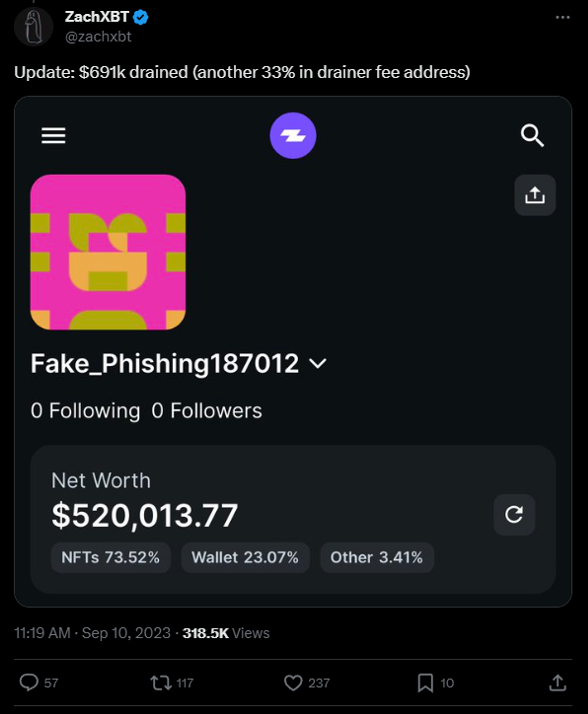
Task: Click the pink wallet avatar image
Action: tap(108, 252)
